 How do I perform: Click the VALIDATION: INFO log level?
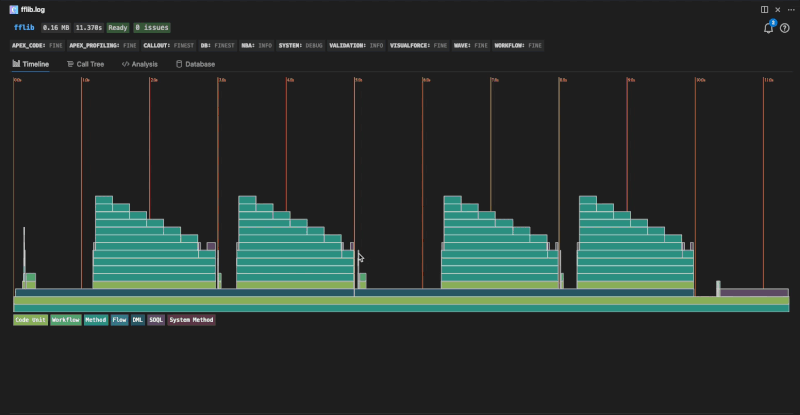(x=356, y=45)
